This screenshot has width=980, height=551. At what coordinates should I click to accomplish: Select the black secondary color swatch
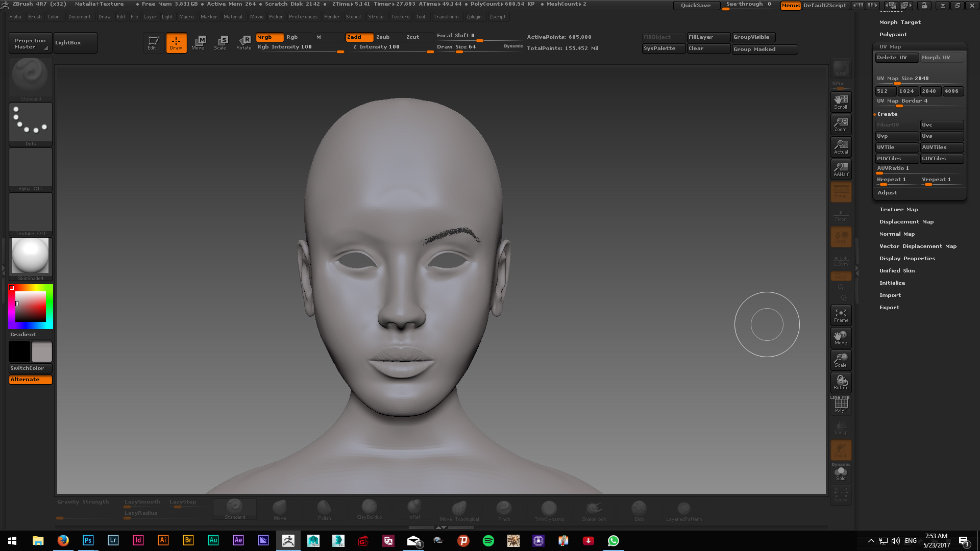click(x=19, y=352)
